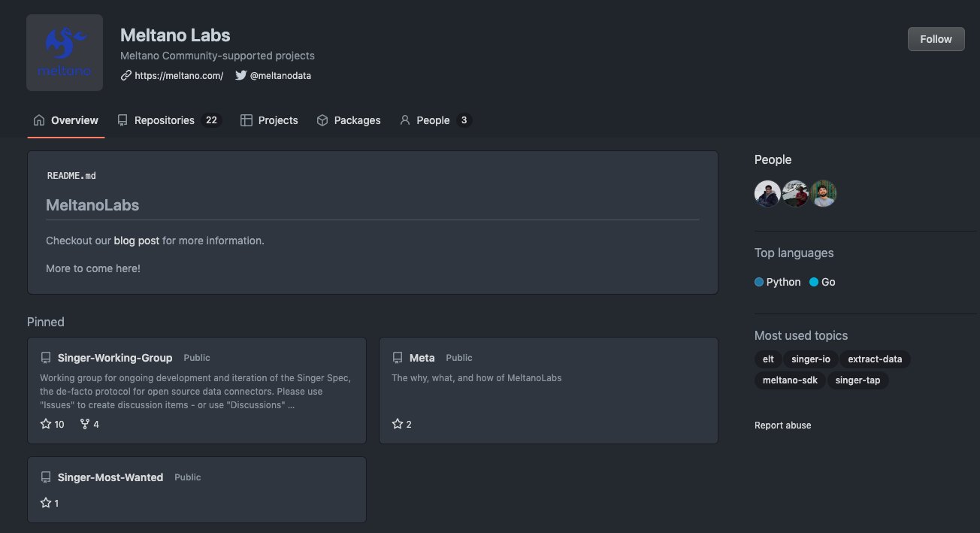Click the 22 repositories count badge

tap(211, 120)
